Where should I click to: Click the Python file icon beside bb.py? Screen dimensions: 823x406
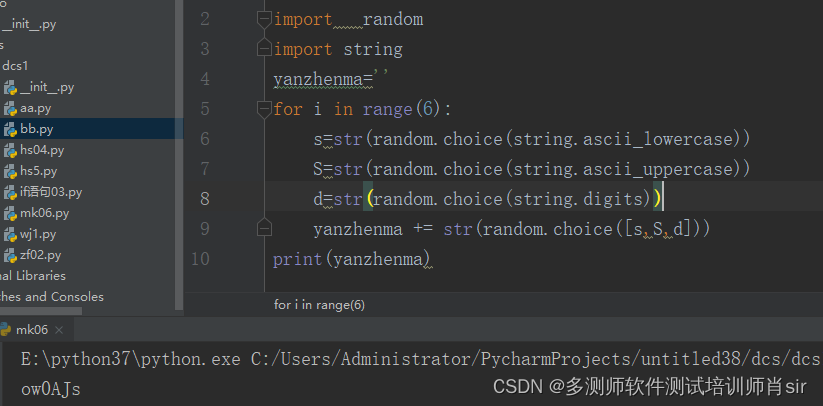[10, 130]
